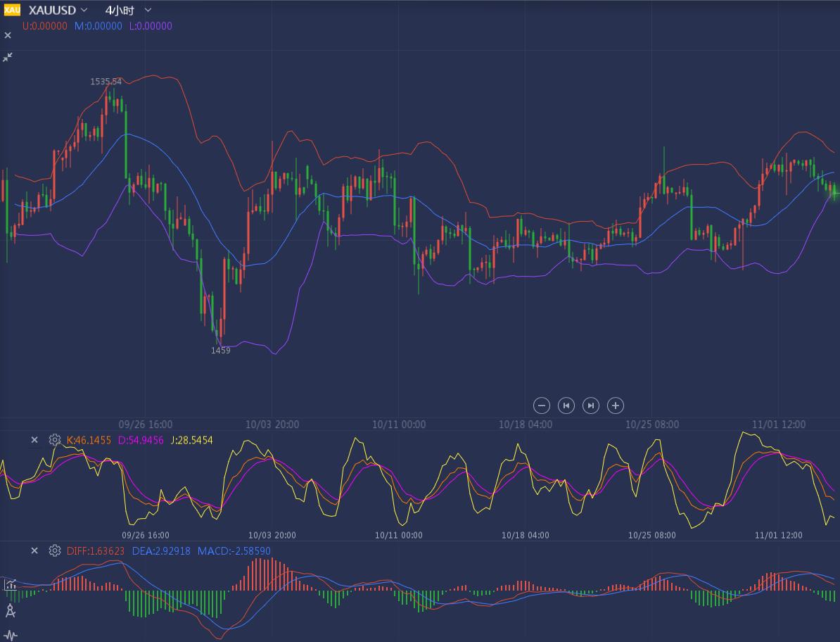Click the 10/03 20:00 label in the KDJ panel
The height and width of the screenshot is (642, 840).
pyautogui.click(x=272, y=535)
